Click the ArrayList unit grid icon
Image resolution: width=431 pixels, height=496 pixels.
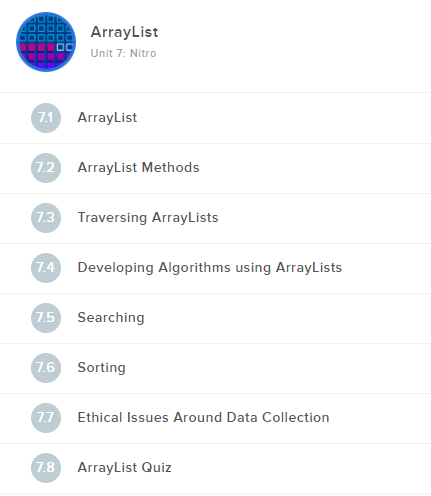point(46,42)
